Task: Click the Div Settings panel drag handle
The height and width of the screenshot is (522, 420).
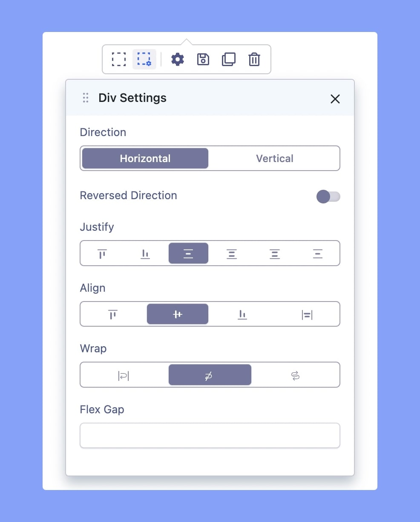Action: pyautogui.click(x=86, y=98)
